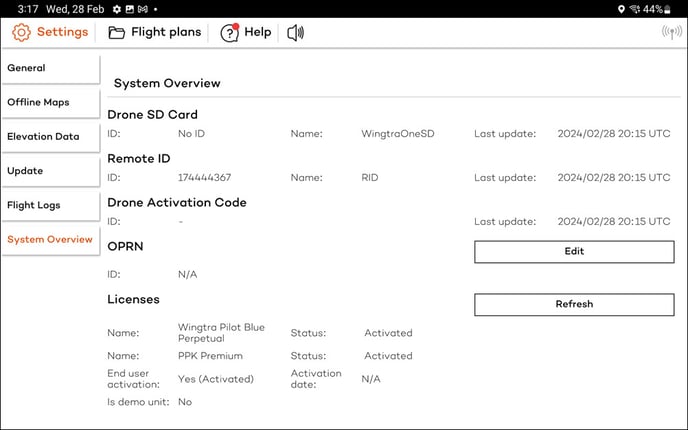Click the Settings label in top bar
The width and height of the screenshot is (688, 430).
[x=62, y=32]
